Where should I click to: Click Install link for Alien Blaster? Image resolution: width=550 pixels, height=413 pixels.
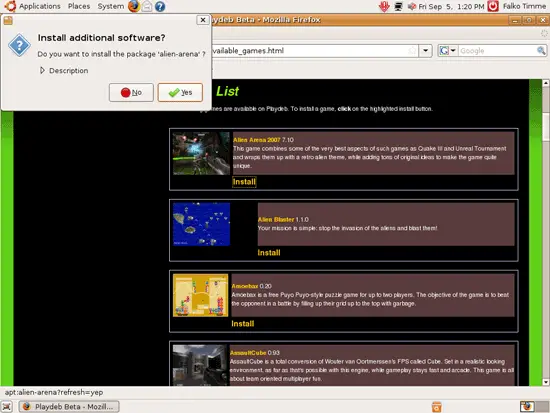(x=269, y=253)
